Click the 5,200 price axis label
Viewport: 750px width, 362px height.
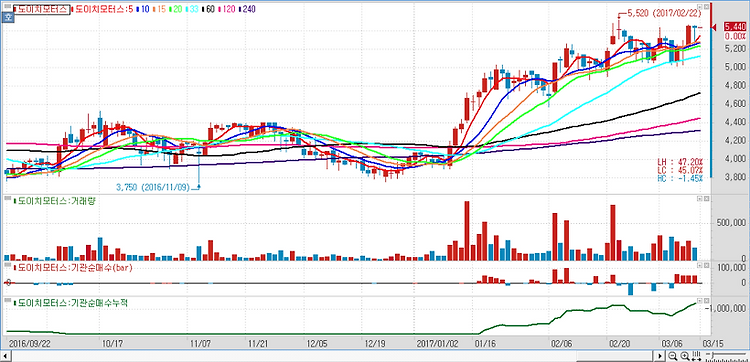736,49
